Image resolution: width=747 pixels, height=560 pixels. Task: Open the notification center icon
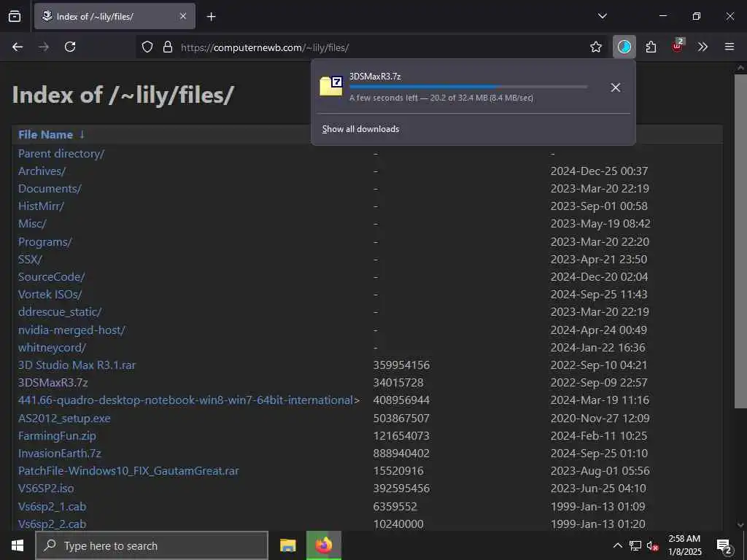point(724,546)
